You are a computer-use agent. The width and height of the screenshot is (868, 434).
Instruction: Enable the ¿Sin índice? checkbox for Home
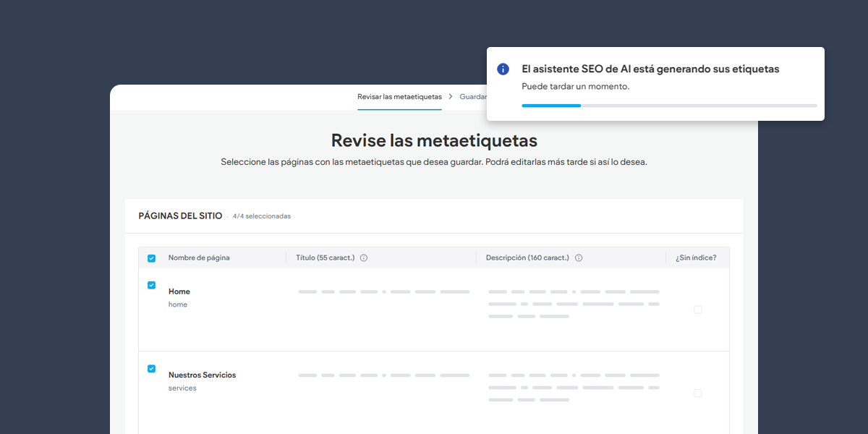click(x=698, y=310)
